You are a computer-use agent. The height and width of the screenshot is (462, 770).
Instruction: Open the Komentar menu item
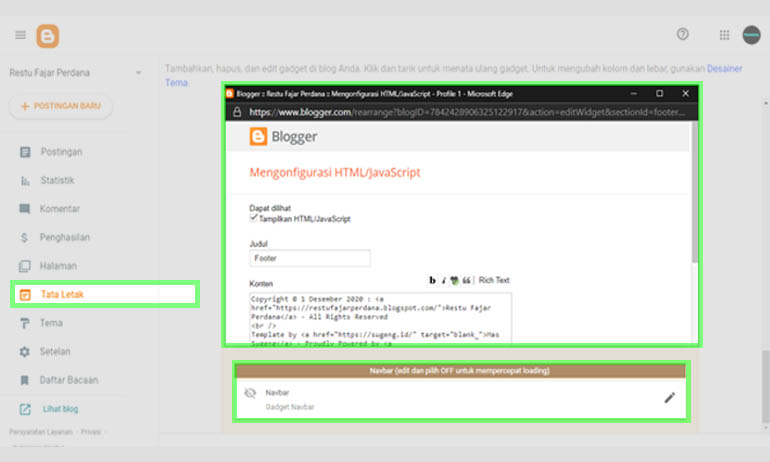point(59,209)
